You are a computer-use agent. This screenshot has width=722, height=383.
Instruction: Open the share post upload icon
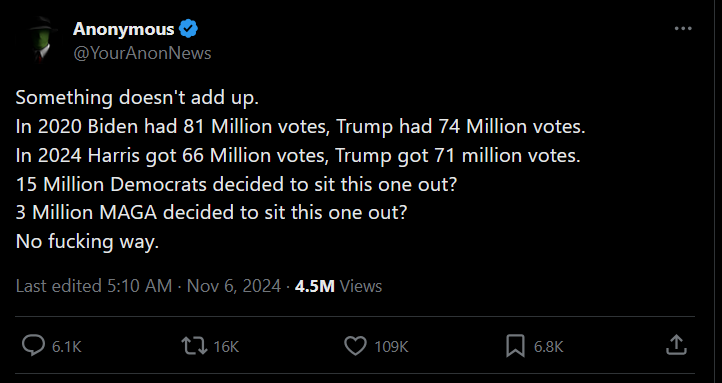tap(676, 345)
